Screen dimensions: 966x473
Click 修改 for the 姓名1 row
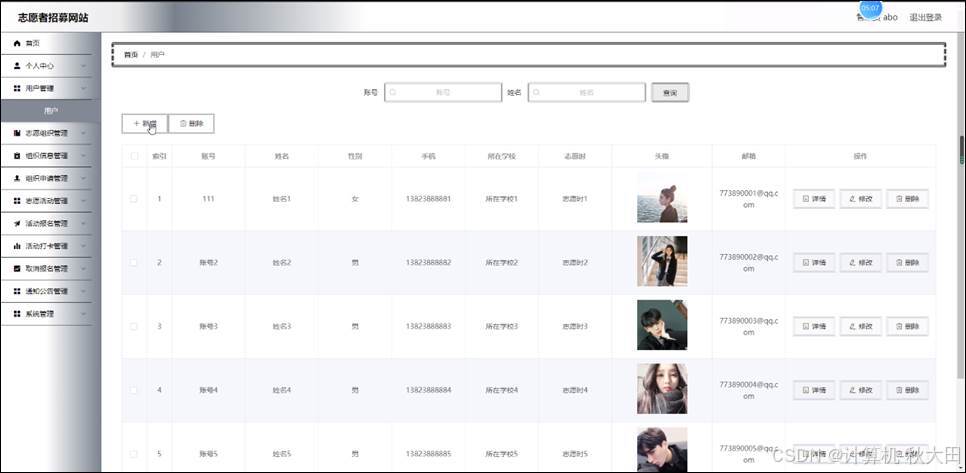coord(861,199)
